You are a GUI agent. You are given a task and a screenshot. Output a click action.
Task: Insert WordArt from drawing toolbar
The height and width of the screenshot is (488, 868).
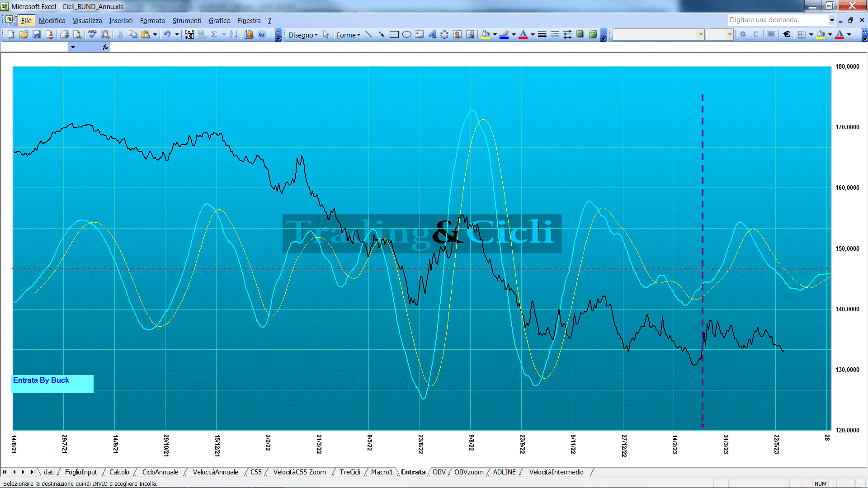click(x=432, y=34)
